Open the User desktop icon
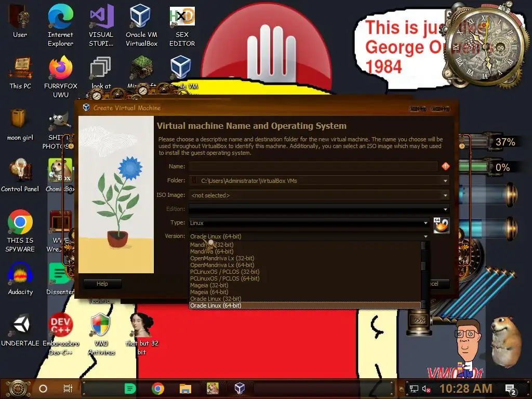 [x=20, y=21]
